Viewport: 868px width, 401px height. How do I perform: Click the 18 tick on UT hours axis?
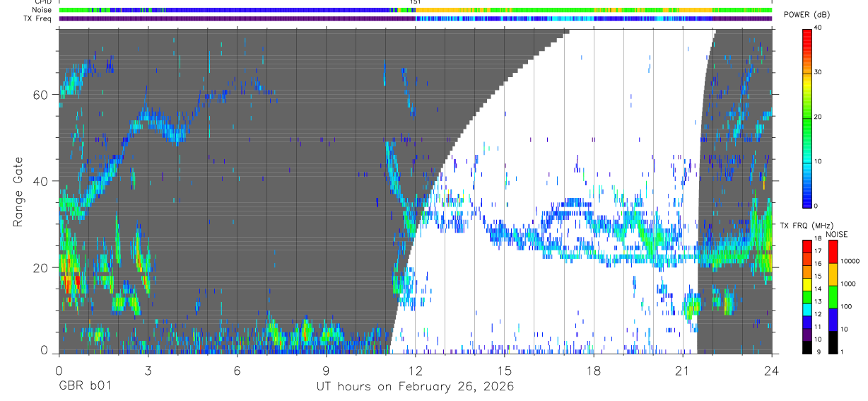[x=594, y=370]
